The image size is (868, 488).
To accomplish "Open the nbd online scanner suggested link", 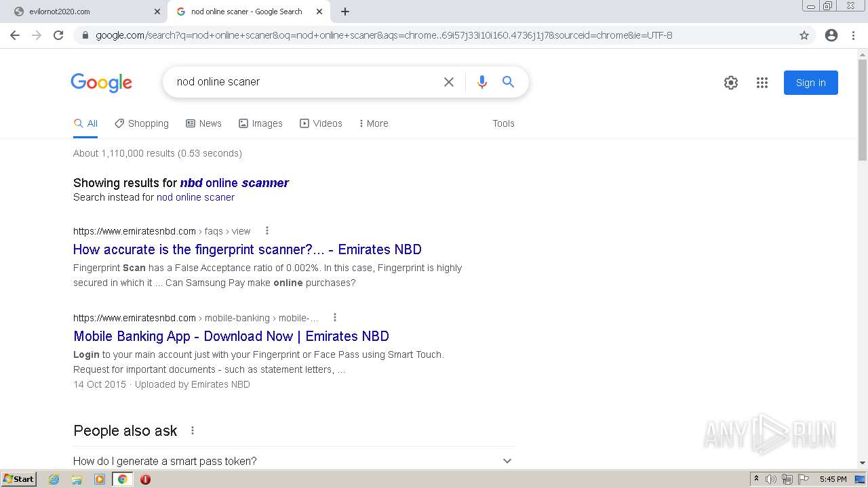I will click(x=235, y=183).
